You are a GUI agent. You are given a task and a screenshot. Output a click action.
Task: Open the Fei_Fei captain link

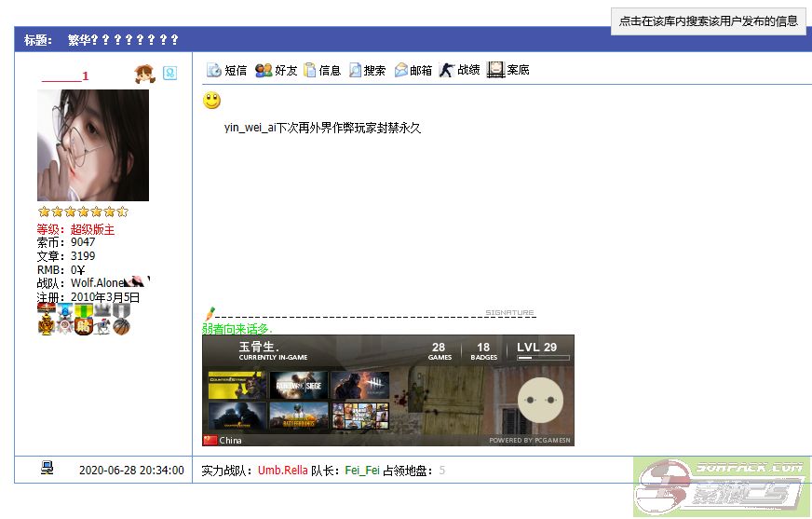362,471
